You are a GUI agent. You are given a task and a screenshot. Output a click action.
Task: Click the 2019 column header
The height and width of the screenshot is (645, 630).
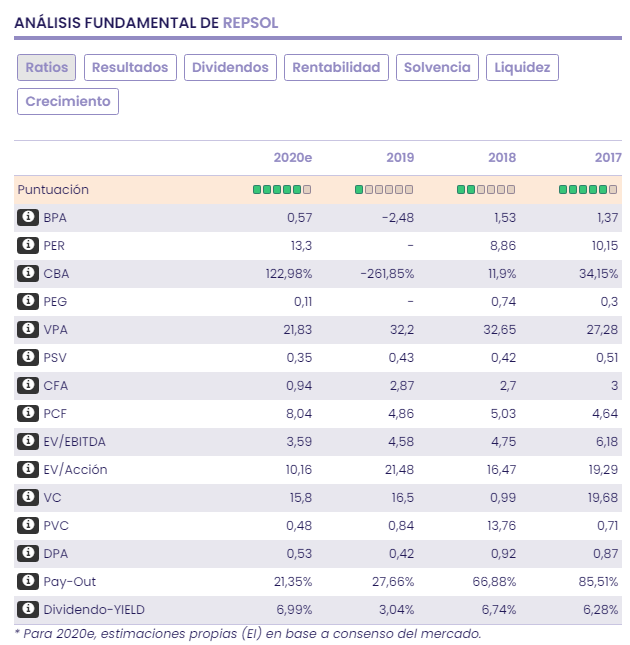(400, 158)
